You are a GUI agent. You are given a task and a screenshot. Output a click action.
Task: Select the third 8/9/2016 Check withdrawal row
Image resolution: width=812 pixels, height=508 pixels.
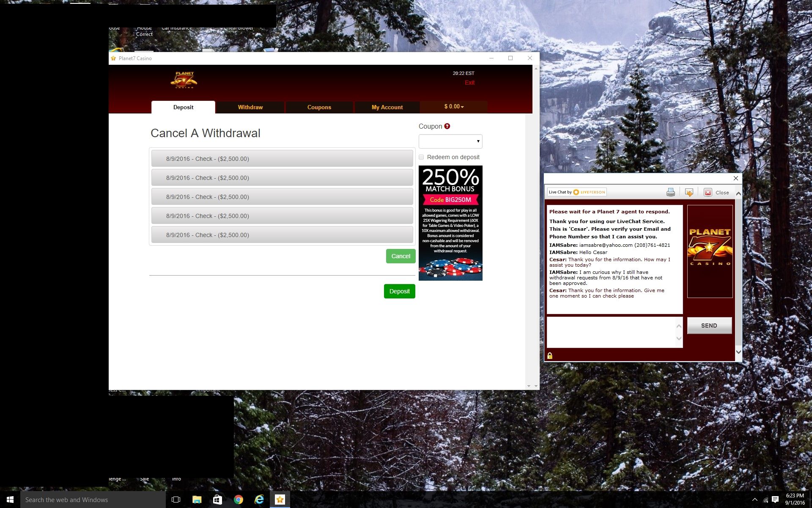(x=282, y=197)
